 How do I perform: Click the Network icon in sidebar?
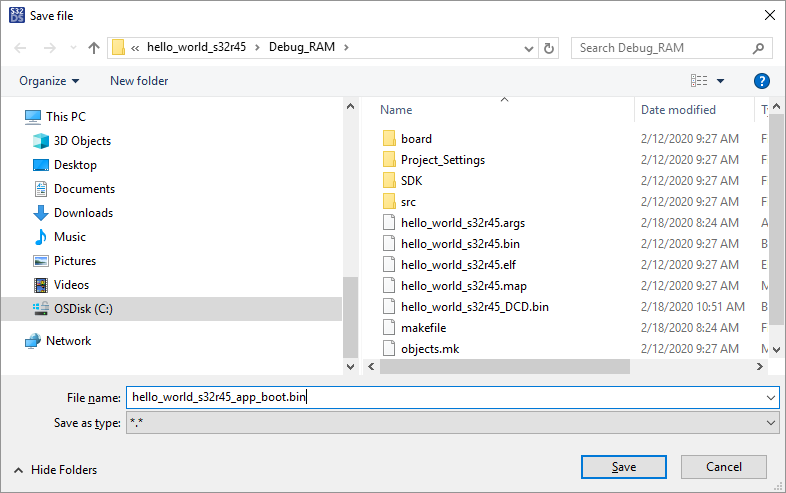[33, 341]
